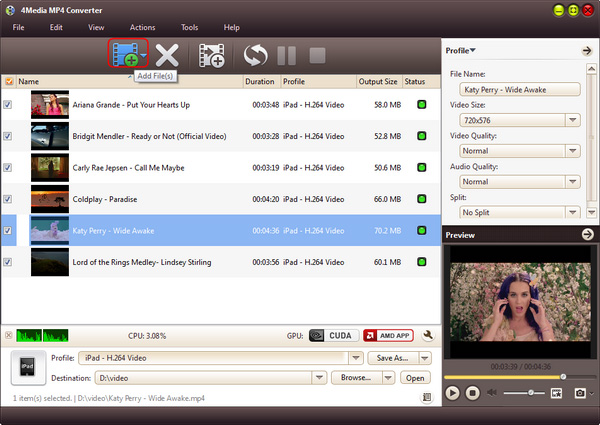Uncheck Ariana Grande - Put Your Hearts Up
The width and height of the screenshot is (600, 425).
pos(8,104)
